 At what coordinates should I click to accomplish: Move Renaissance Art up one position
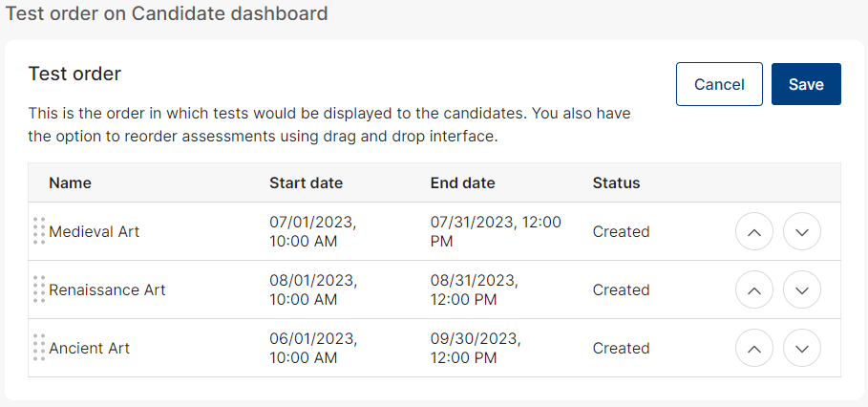pyautogui.click(x=754, y=289)
